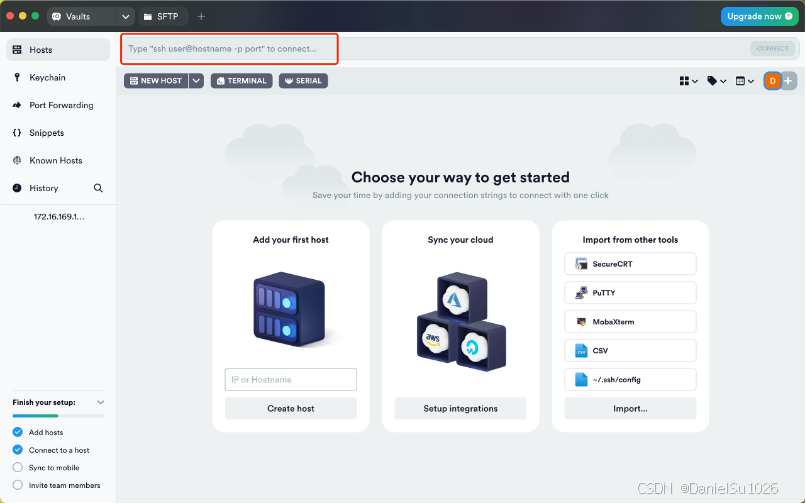Image resolution: width=806 pixels, height=504 pixels.
Task: Click the MobaXterm icon
Action: (581, 322)
